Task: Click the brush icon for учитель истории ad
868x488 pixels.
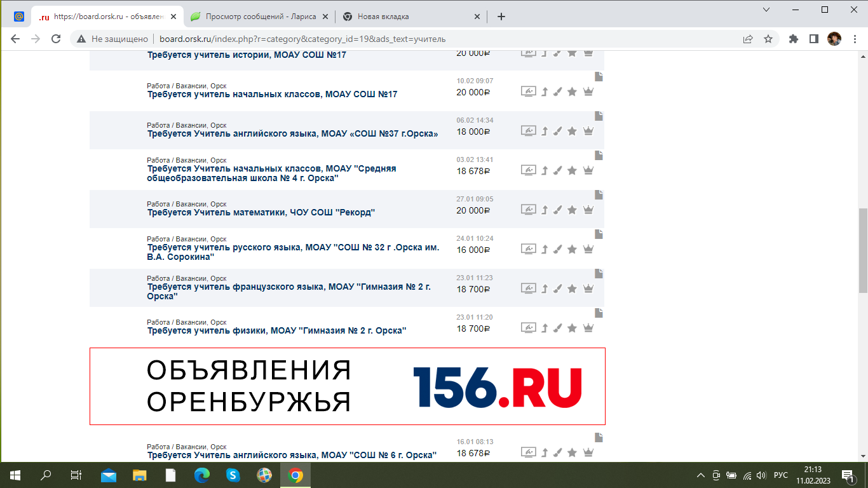Action: 557,53
